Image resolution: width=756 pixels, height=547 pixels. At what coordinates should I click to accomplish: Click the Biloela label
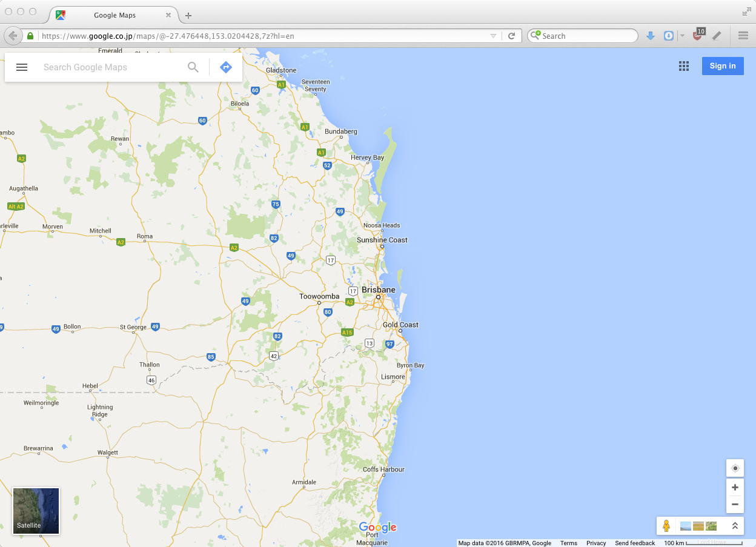[240, 104]
